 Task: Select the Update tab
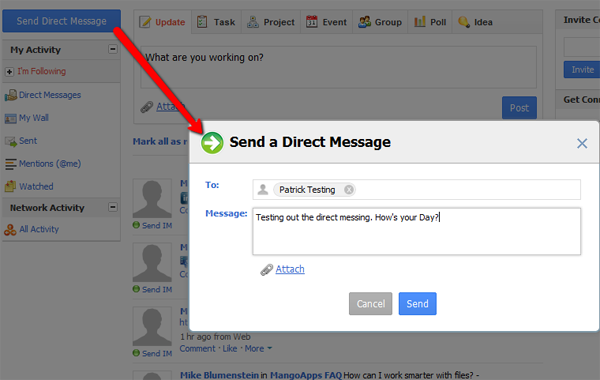[x=163, y=22]
